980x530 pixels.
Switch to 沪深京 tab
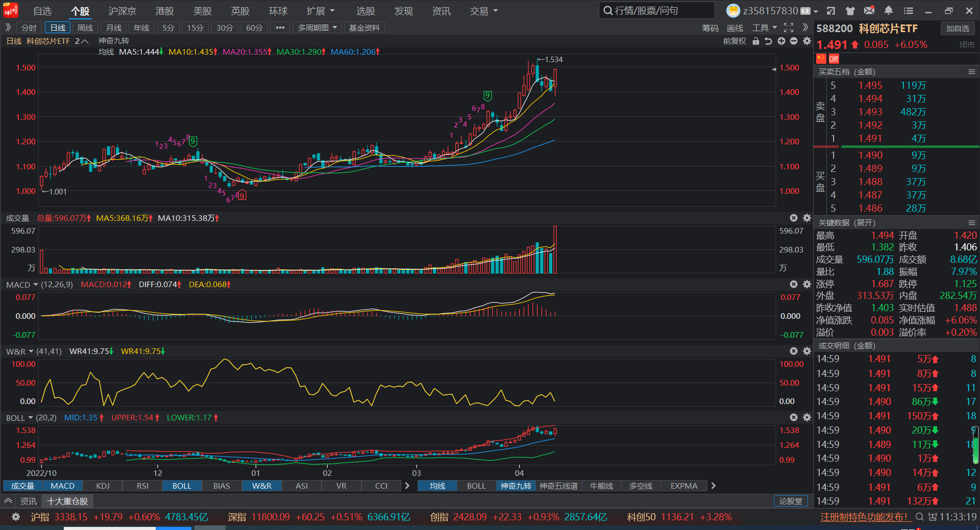(122, 11)
